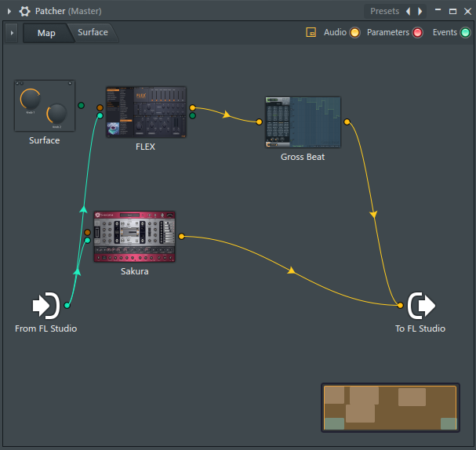The height and width of the screenshot is (450, 476).
Task: Toggle Events connections visibility
Action: [x=465, y=33]
